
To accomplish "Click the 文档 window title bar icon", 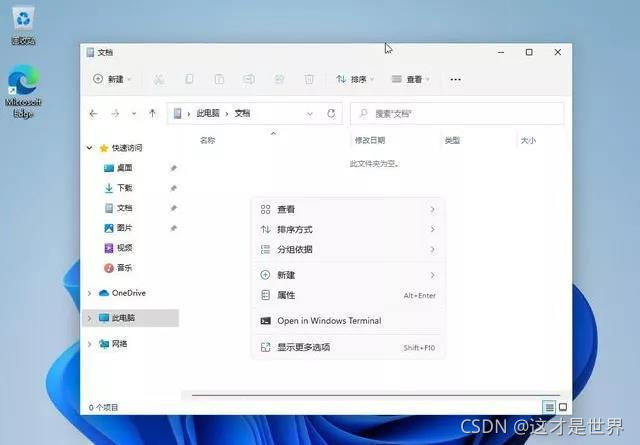I will click(x=90, y=52).
